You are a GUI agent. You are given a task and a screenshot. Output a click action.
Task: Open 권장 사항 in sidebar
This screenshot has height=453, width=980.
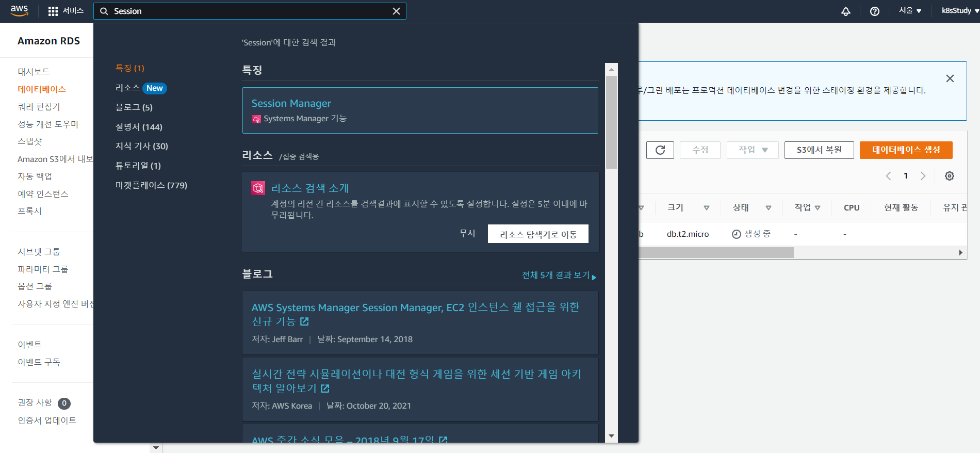tap(35, 402)
